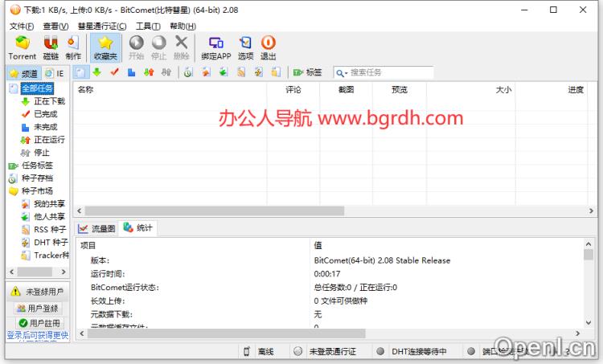The height and width of the screenshot is (364, 603).
Task: Select RSS 种子 in the sidebar tree
Action: [50, 230]
